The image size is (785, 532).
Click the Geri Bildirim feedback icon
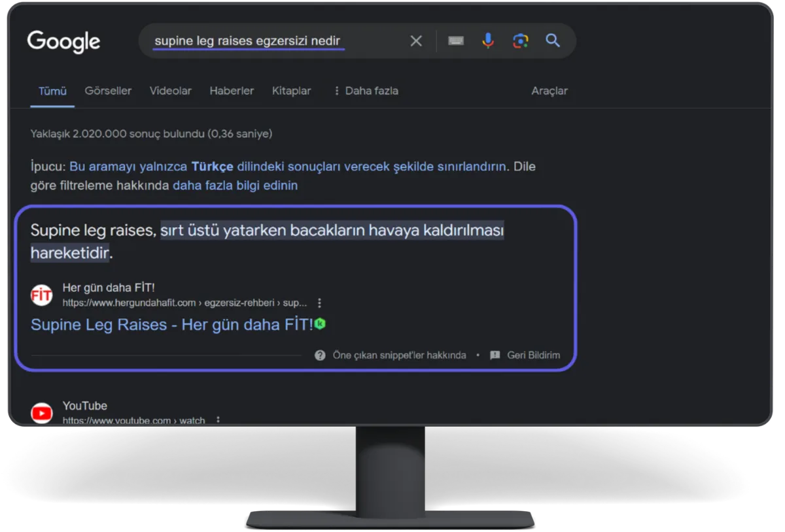495,356
